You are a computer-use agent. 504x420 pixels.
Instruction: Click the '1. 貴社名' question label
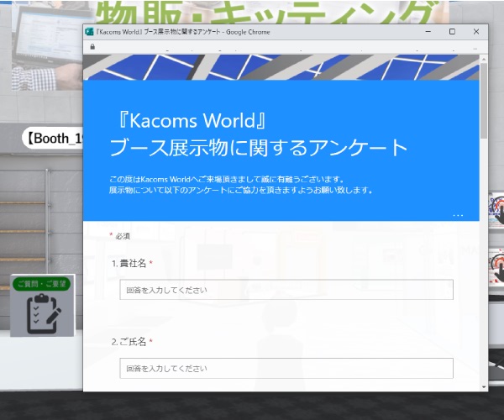point(129,264)
